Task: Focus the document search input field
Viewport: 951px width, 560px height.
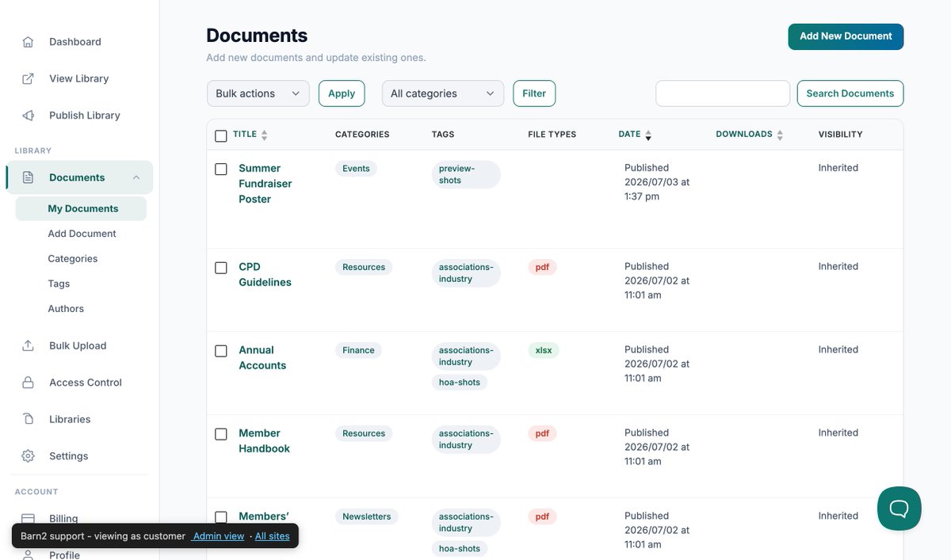Action: pyautogui.click(x=723, y=93)
